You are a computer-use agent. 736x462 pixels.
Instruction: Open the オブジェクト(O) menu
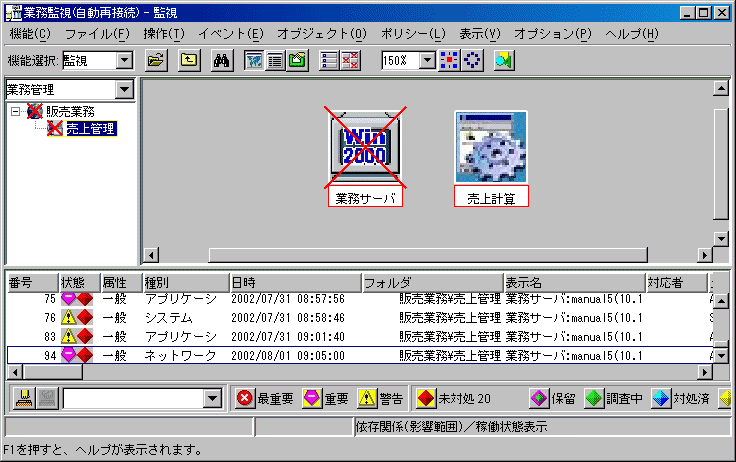322,34
